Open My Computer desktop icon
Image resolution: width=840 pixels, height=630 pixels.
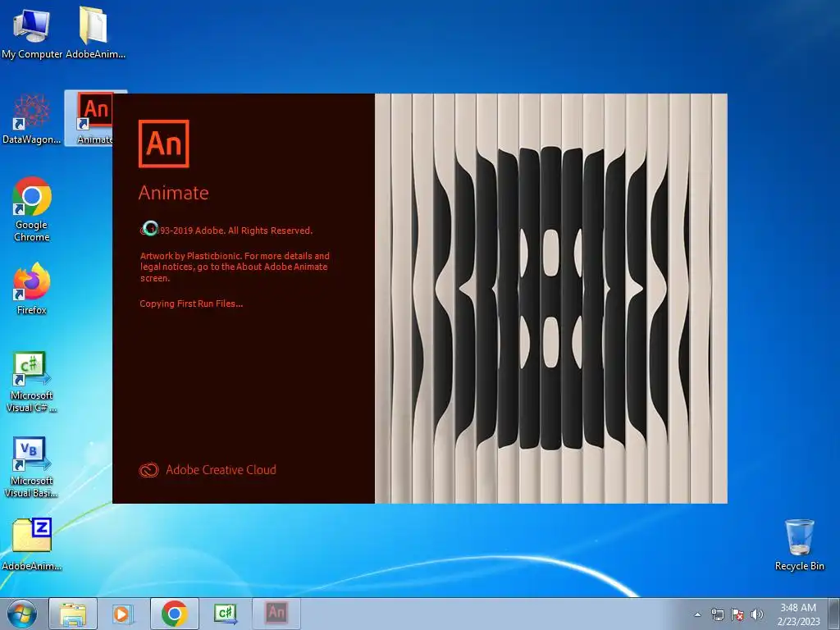(x=32, y=32)
